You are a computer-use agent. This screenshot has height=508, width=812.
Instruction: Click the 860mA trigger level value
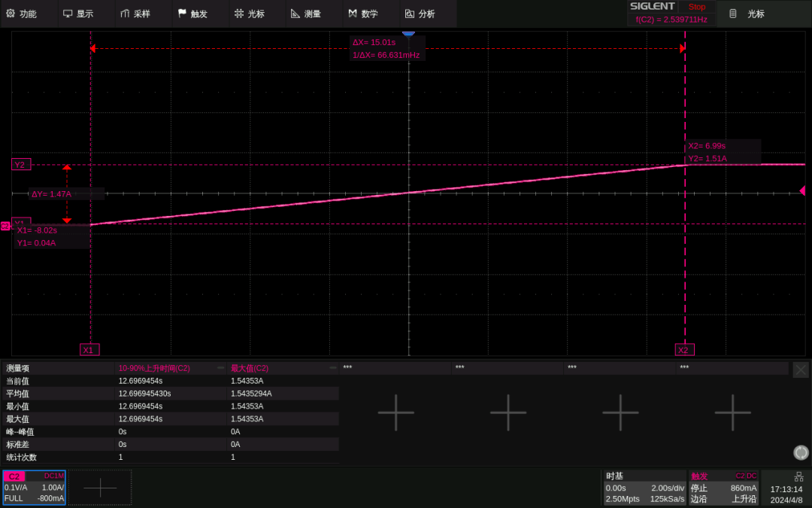click(743, 488)
